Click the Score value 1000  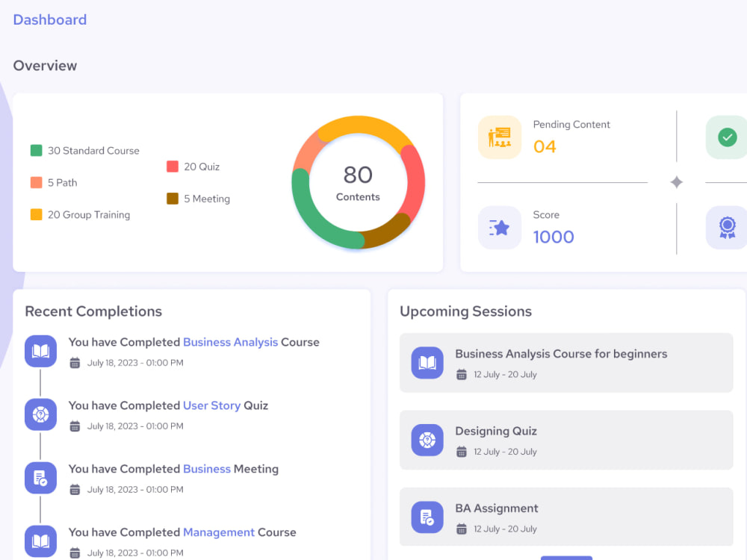tap(553, 237)
